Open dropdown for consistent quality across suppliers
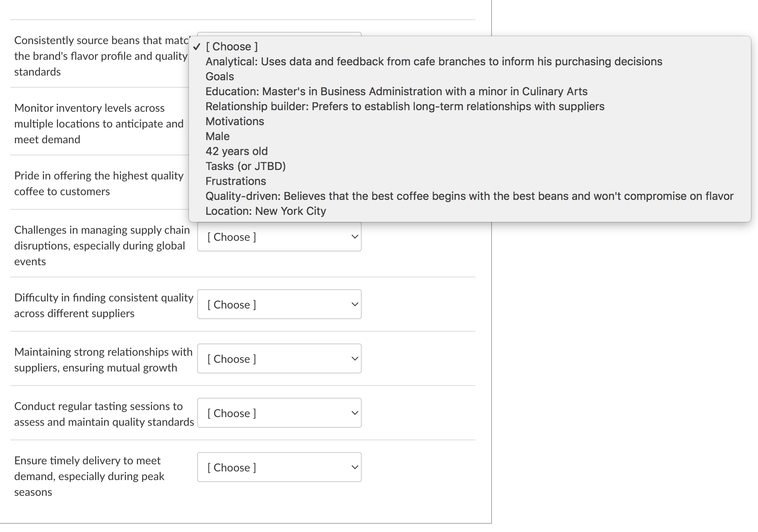Image resolution: width=758 pixels, height=532 pixels. click(x=279, y=305)
